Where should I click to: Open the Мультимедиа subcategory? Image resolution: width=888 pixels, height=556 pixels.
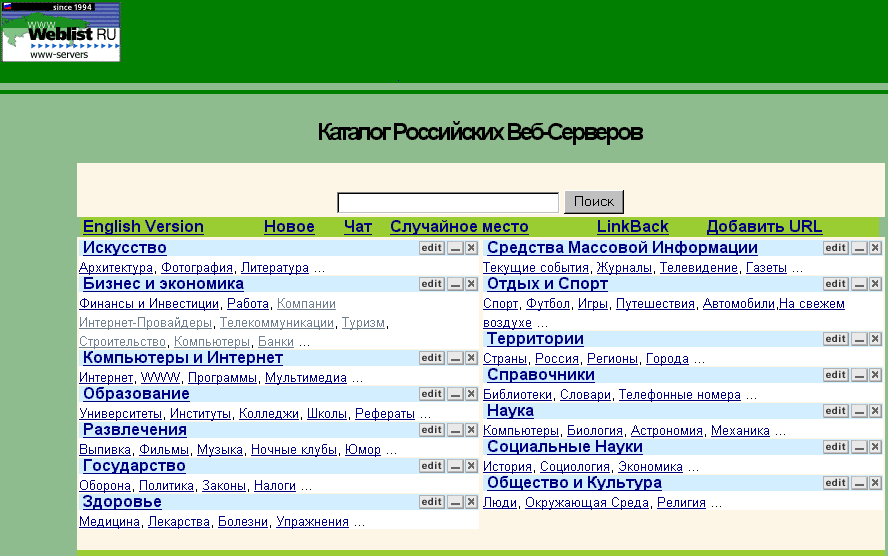[306, 378]
